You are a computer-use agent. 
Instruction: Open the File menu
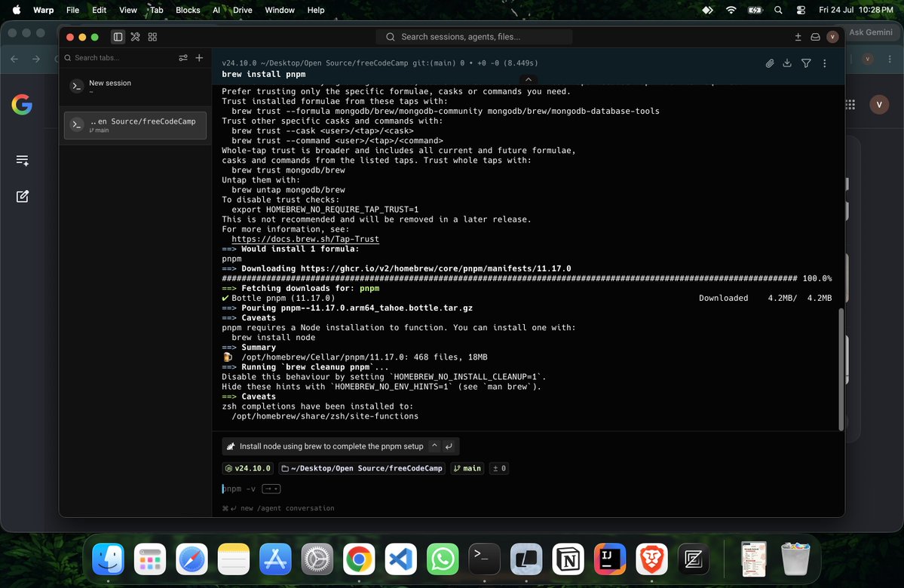[72, 10]
